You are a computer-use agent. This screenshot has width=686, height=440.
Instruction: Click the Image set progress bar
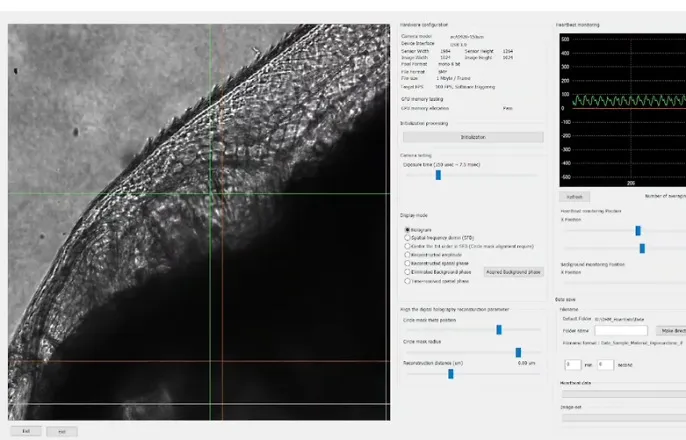pyautogui.click(x=624, y=418)
